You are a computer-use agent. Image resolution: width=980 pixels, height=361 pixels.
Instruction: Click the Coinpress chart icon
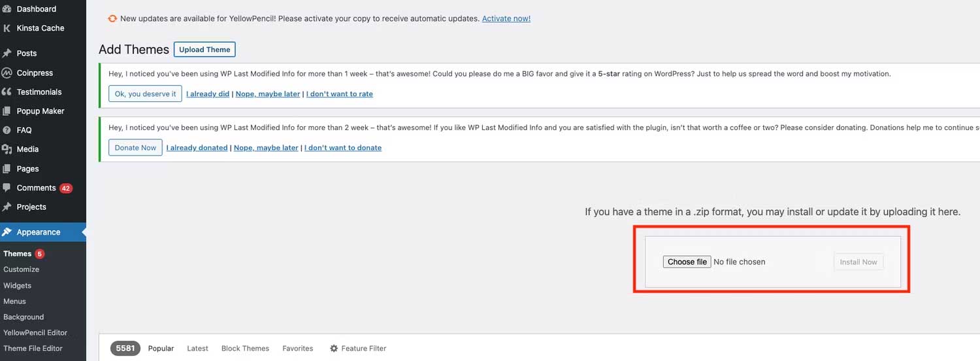click(x=7, y=73)
